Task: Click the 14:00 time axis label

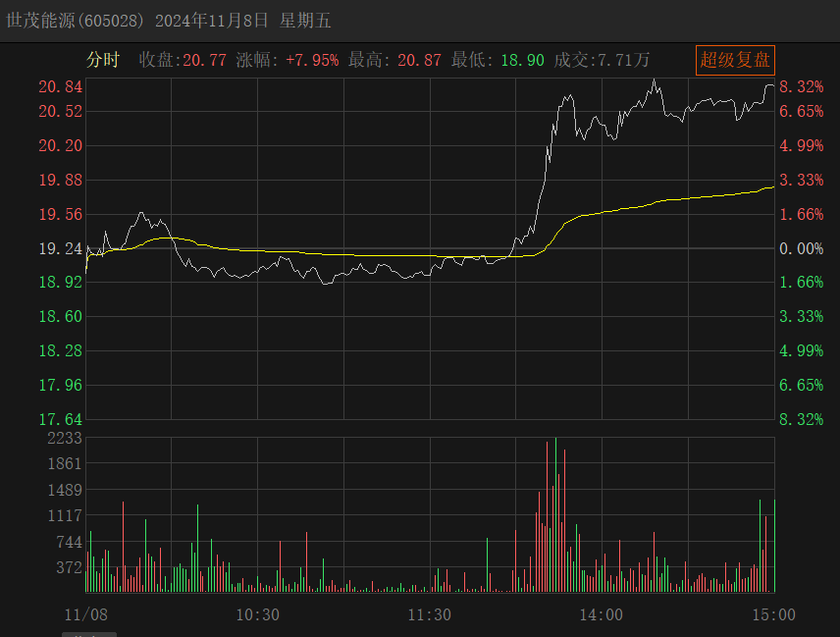Action: pos(601,614)
